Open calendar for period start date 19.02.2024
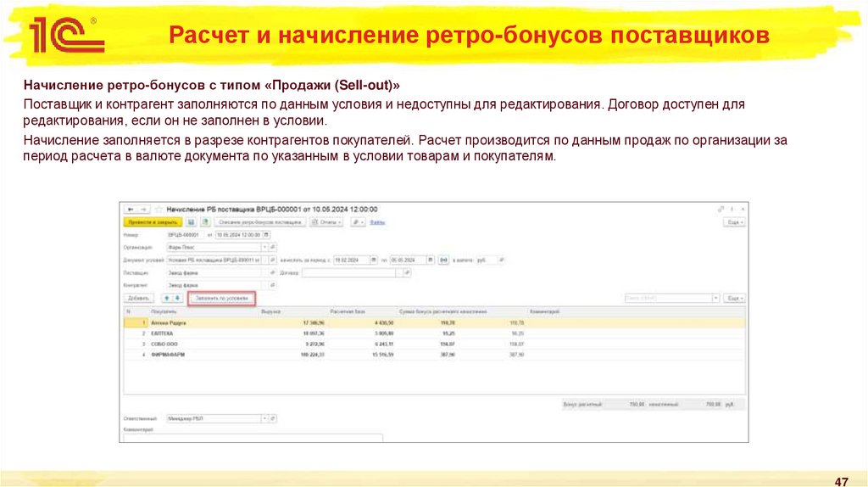The width and height of the screenshot is (868, 487). (x=374, y=260)
